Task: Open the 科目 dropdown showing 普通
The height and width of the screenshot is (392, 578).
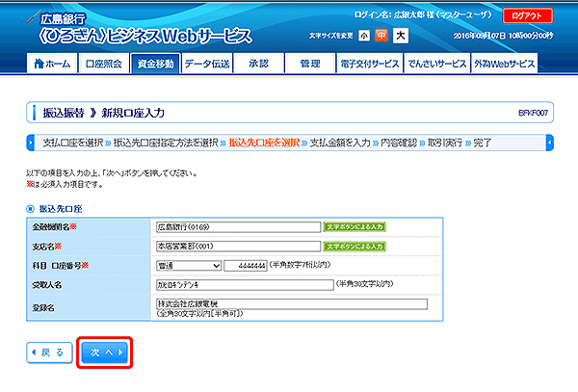Action: tap(189, 266)
